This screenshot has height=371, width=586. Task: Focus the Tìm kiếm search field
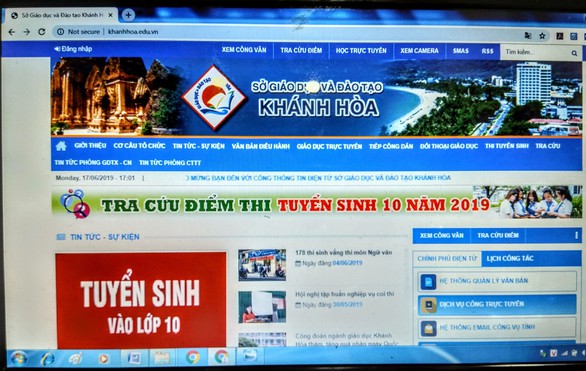tap(536, 53)
